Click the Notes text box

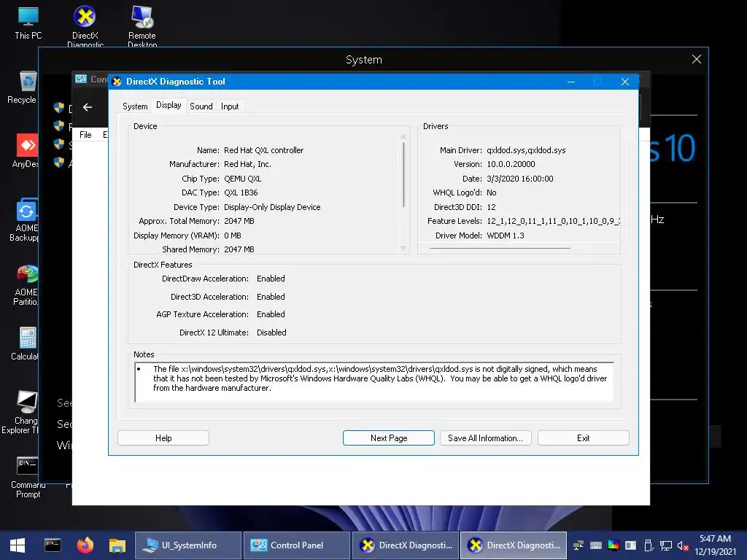tap(374, 382)
